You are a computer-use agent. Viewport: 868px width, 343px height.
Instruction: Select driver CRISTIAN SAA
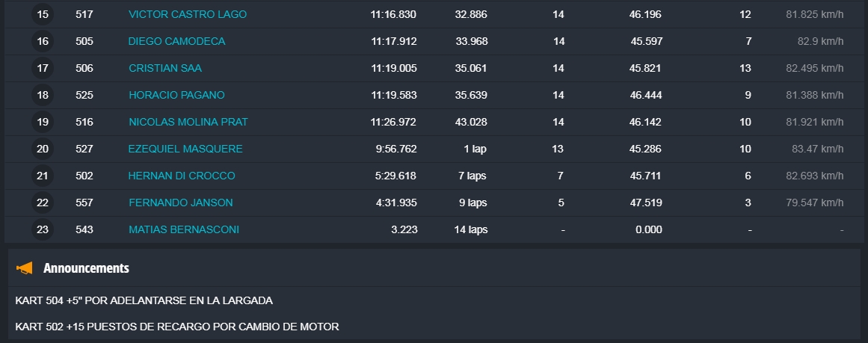coord(165,68)
